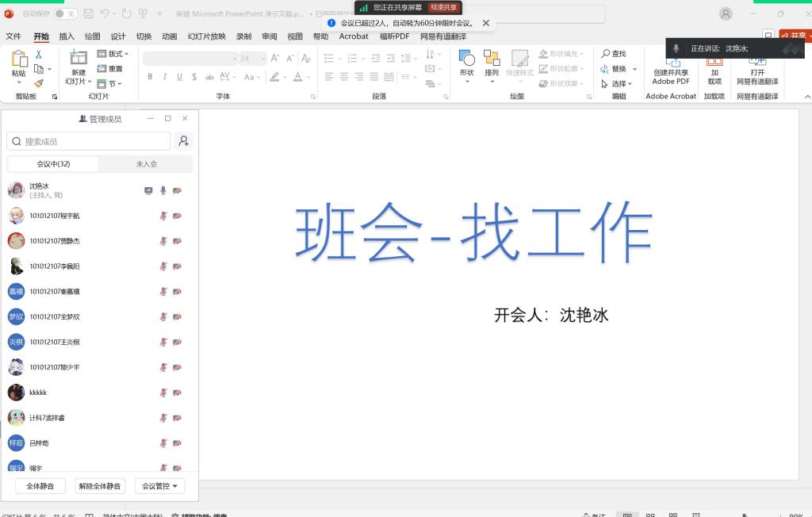The width and height of the screenshot is (812, 517).
Task: Toggle the 自动保存 autosave switch
Action: 65,13
